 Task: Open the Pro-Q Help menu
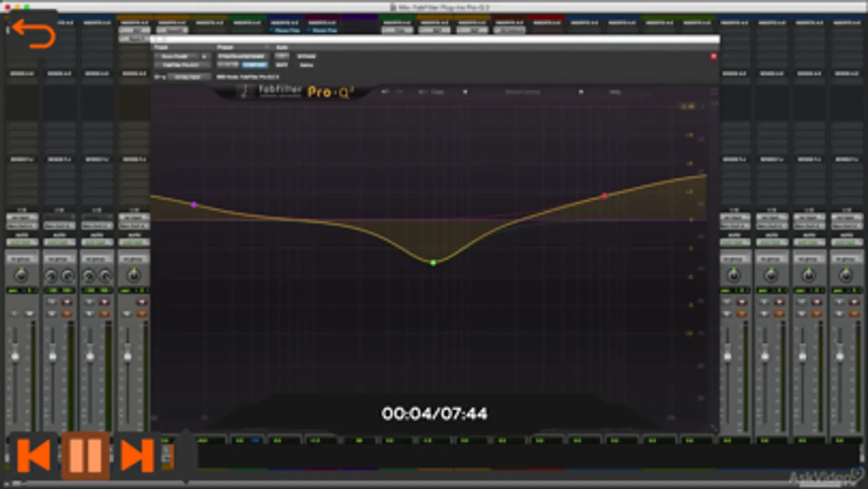point(615,92)
